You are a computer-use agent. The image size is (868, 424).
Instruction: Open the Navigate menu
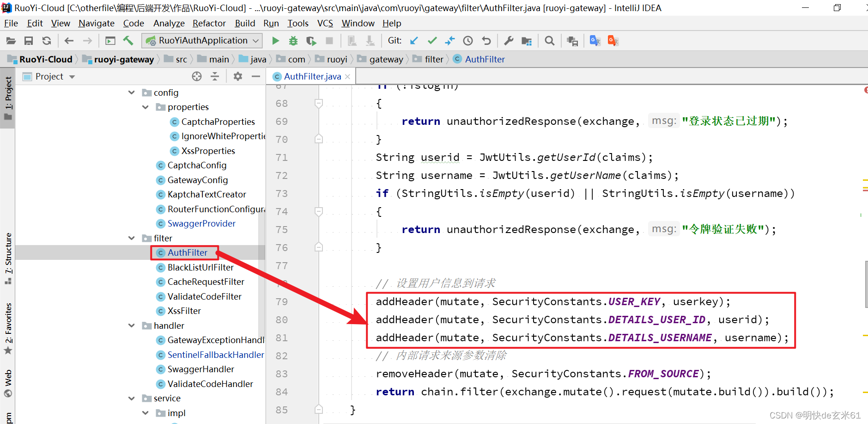(x=97, y=23)
